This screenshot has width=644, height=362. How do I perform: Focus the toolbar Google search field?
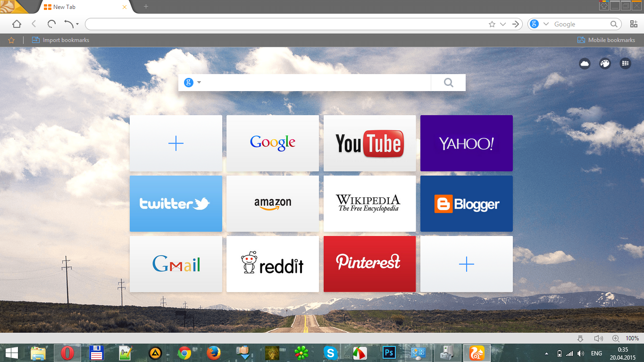[579, 24]
